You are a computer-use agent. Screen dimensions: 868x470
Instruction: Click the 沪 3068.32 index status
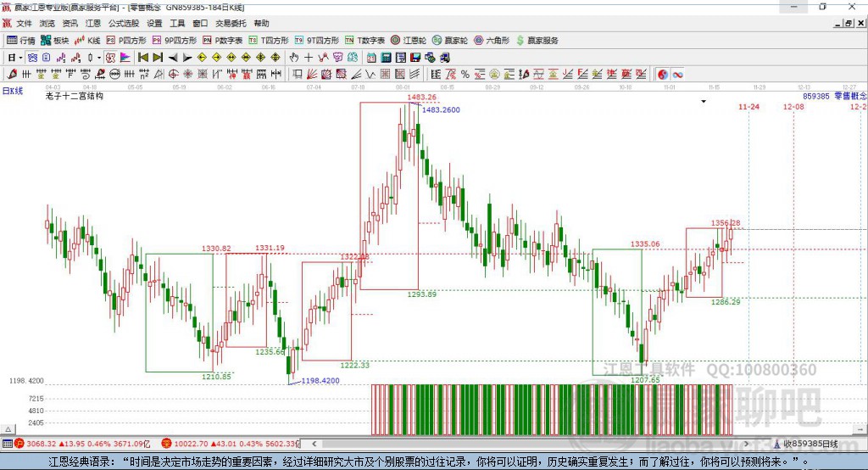coord(83,444)
